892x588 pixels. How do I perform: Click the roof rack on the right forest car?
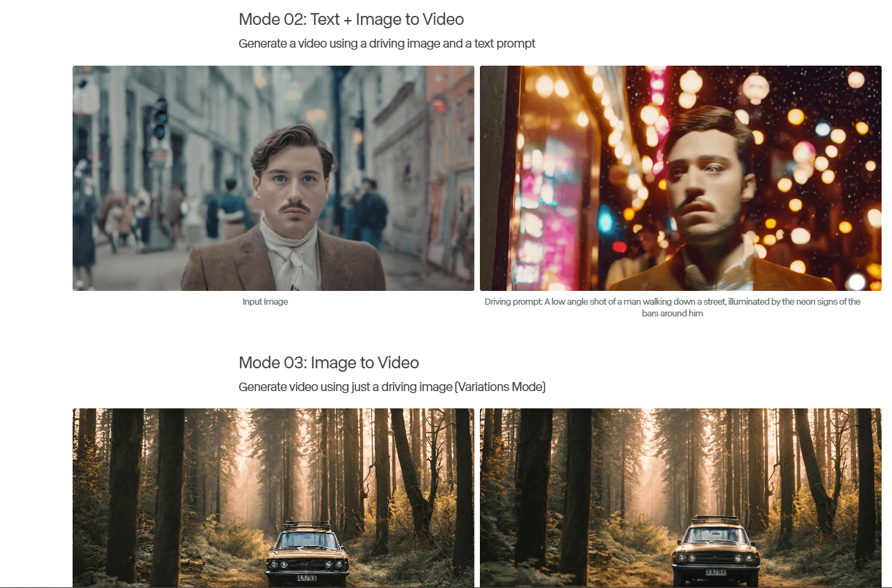point(715,518)
